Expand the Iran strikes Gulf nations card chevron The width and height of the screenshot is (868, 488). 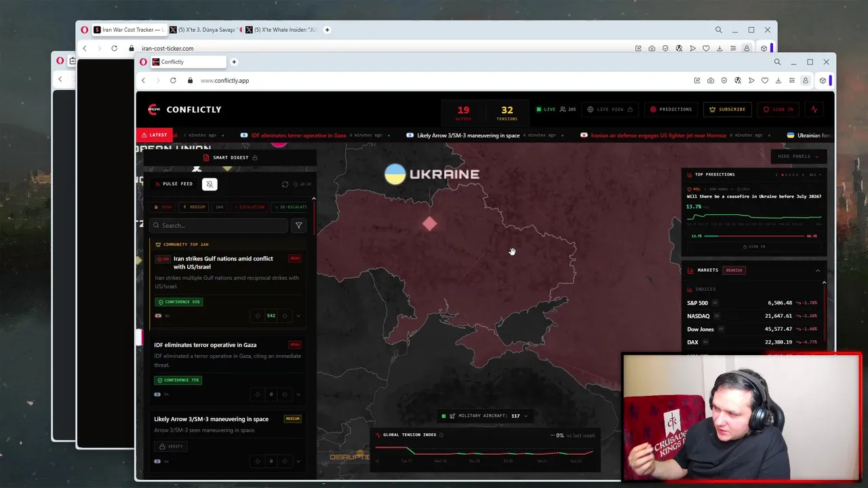pyautogui.click(x=298, y=316)
